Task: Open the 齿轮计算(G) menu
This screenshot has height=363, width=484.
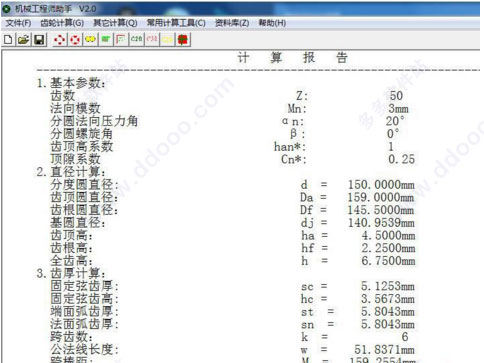Action: 62,23
